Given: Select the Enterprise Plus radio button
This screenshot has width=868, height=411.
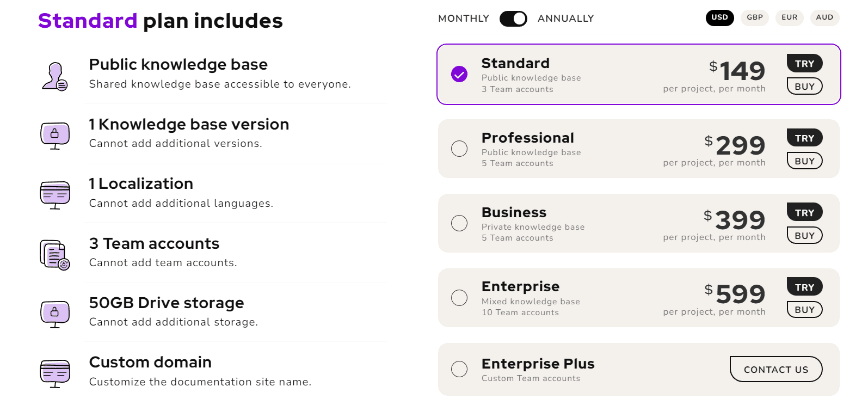Looking at the screenshot, I should coord(459,369).
